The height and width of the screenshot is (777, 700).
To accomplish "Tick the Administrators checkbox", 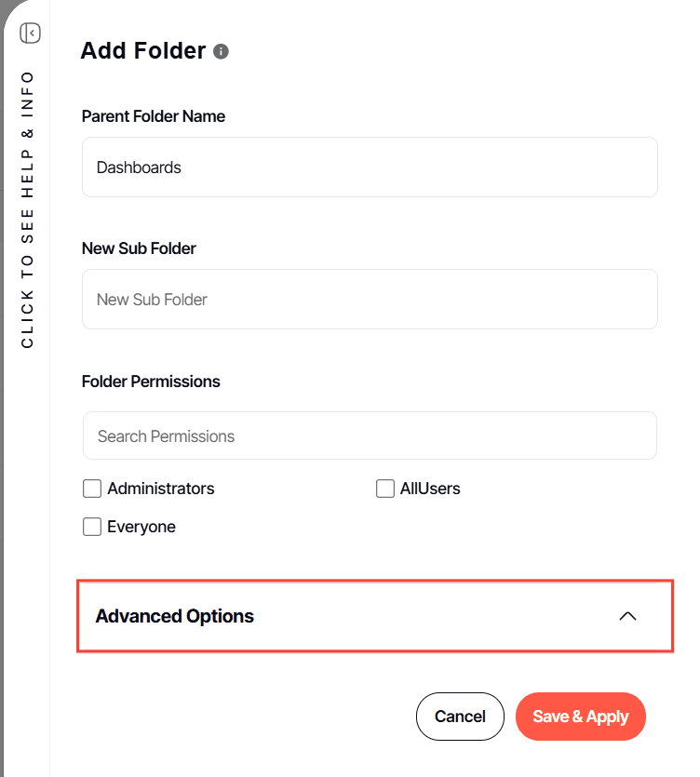I will (92, 489).
